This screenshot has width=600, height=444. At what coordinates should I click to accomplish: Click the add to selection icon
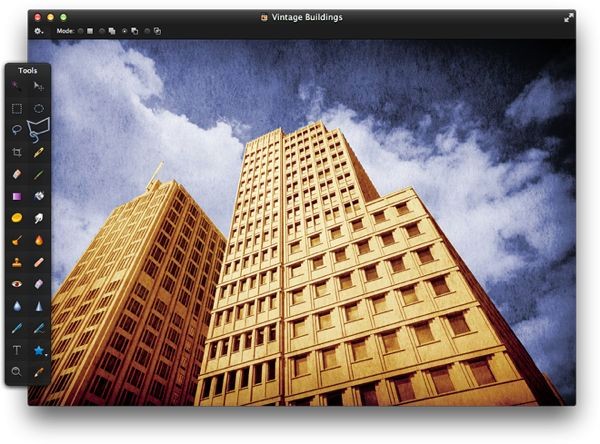(x=112, y=31)
